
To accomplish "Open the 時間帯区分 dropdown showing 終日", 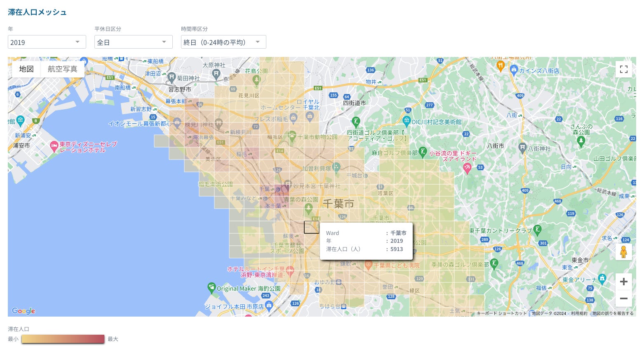I will click(x=223, y=42).
